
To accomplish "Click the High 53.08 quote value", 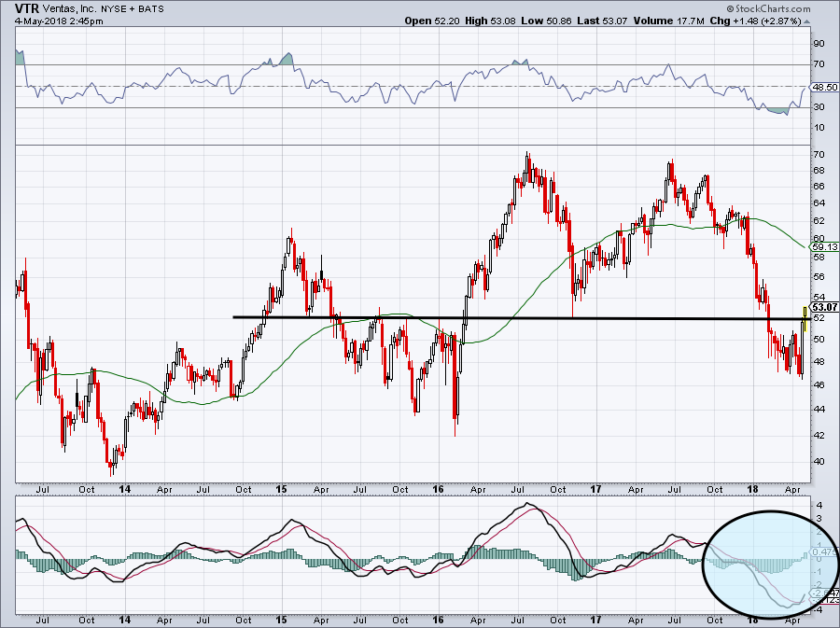I will [490, 21].
